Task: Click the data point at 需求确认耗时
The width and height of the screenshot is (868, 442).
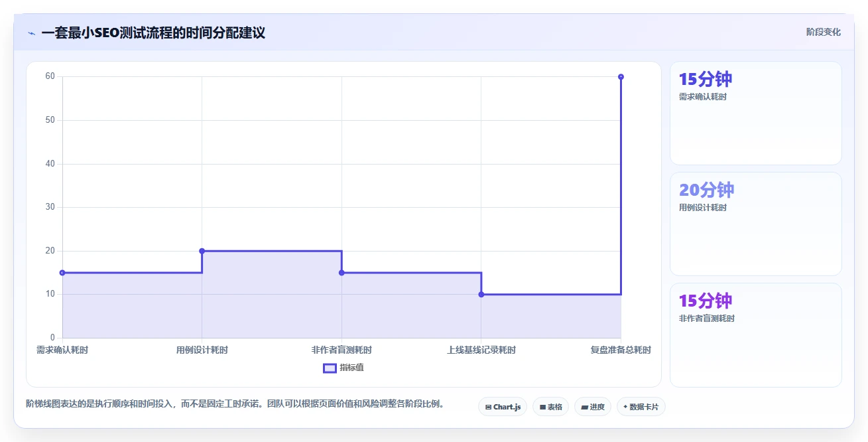Action: [62, 273]
